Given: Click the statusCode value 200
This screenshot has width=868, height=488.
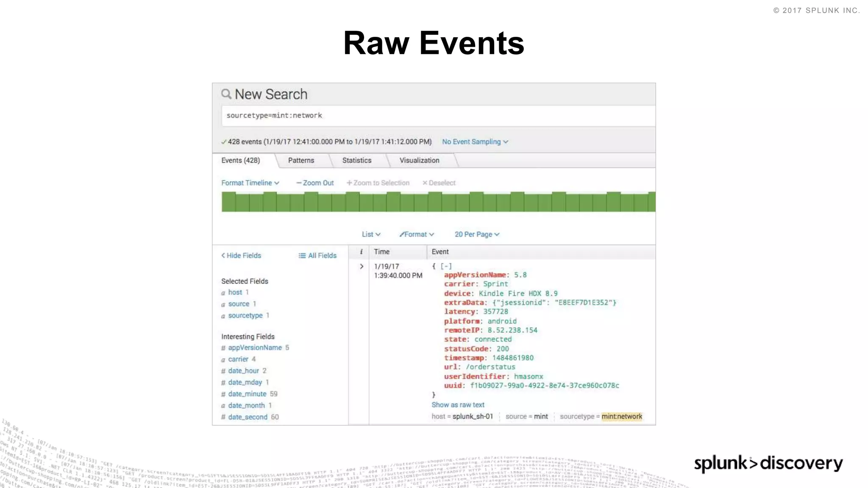Looking at the screenshot, I should pyautogui.click(x=503, y=349).
